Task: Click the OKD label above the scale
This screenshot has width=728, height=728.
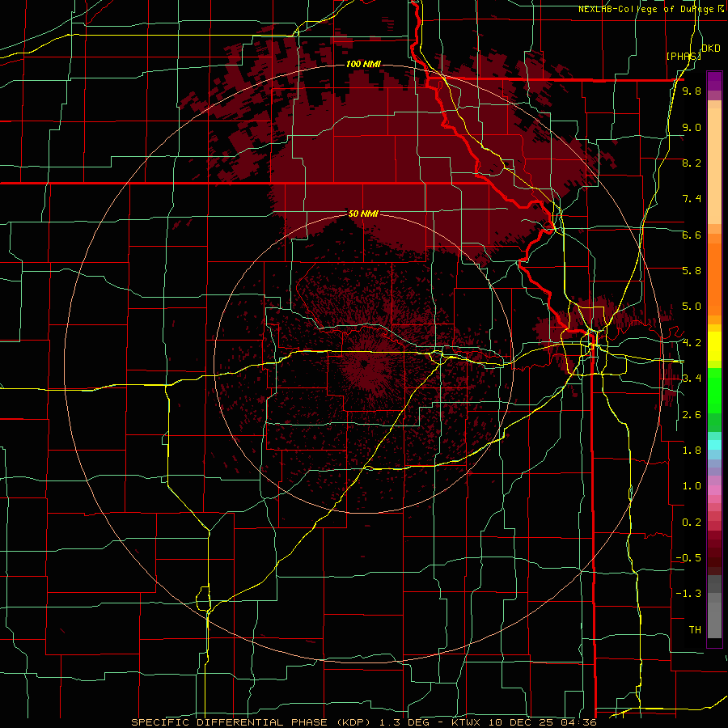Action: tap(711, 49)
